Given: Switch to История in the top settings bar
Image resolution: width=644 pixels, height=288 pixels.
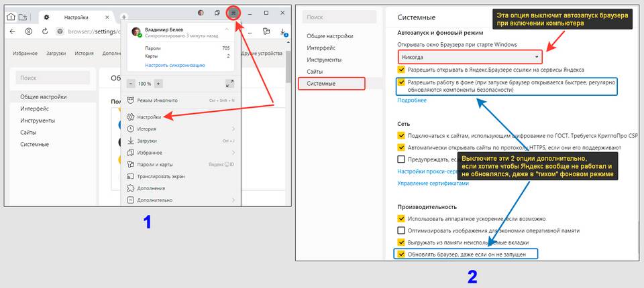Looking at the screenshot, I should pos(85,54).
